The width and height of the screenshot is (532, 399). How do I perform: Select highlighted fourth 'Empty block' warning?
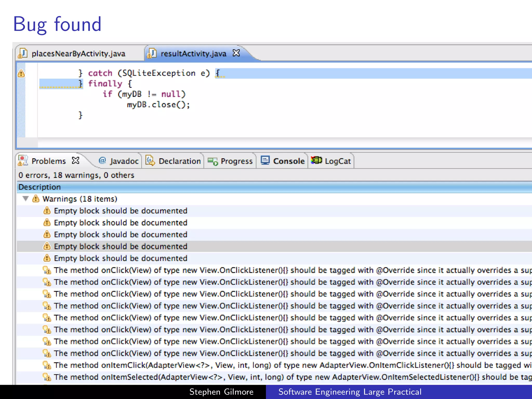click(x=274, y=246)
